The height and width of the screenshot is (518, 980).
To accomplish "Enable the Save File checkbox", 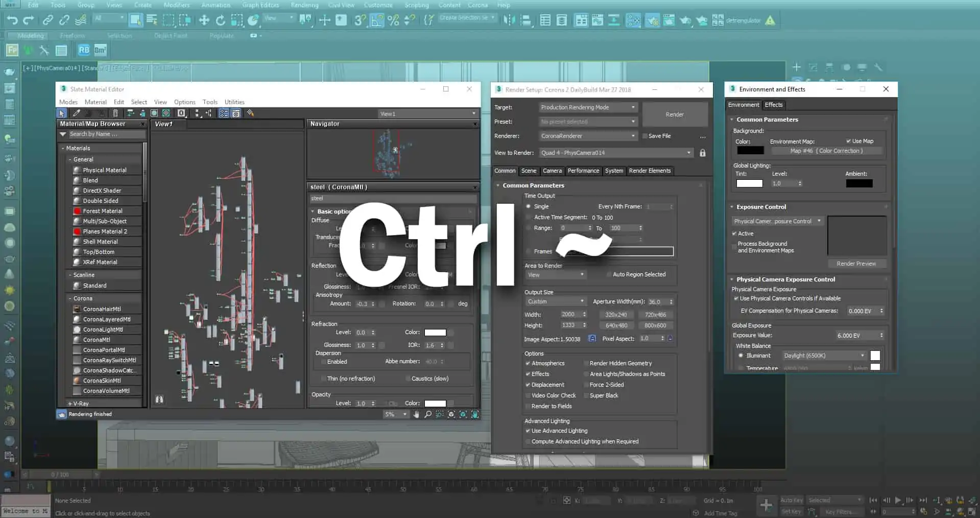I will click(x=645, y=136).
